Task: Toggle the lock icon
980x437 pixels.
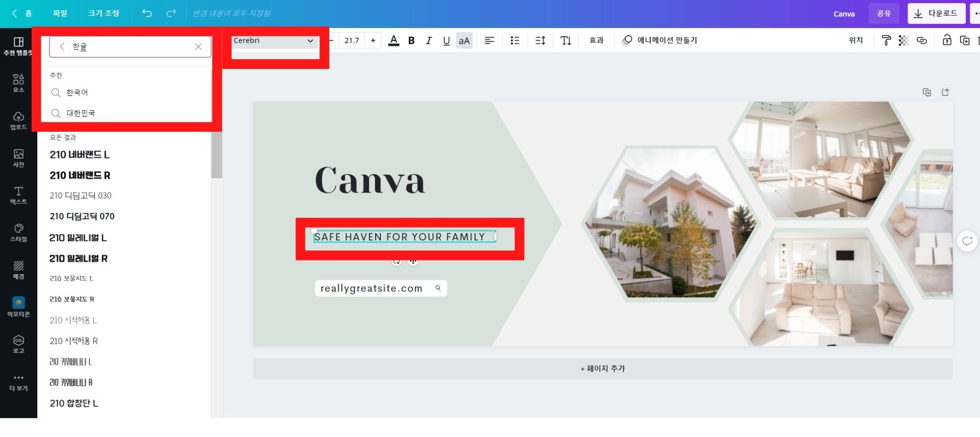Action: coord(947,40)
